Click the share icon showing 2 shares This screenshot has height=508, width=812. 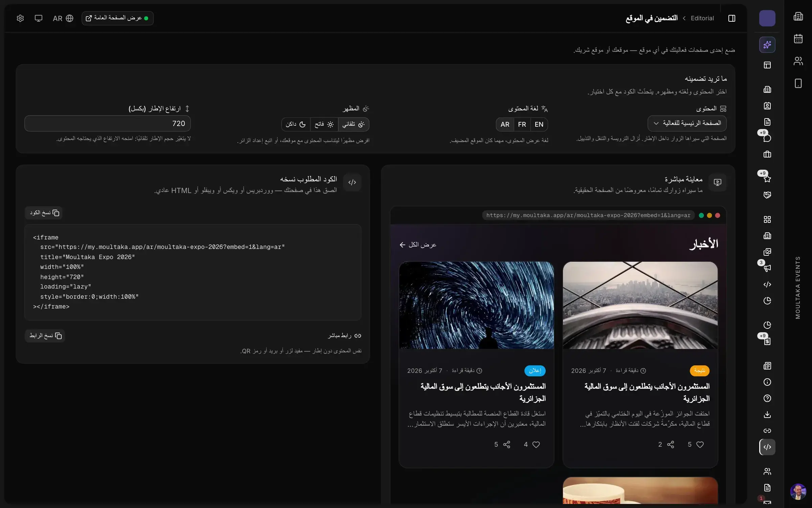pos(671,445)
